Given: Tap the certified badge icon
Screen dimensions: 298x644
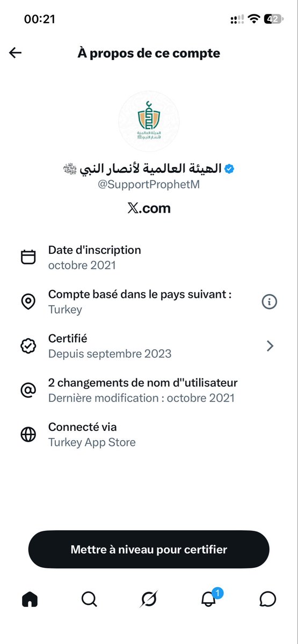Looking at the screenshot, I should pos(28,346).
